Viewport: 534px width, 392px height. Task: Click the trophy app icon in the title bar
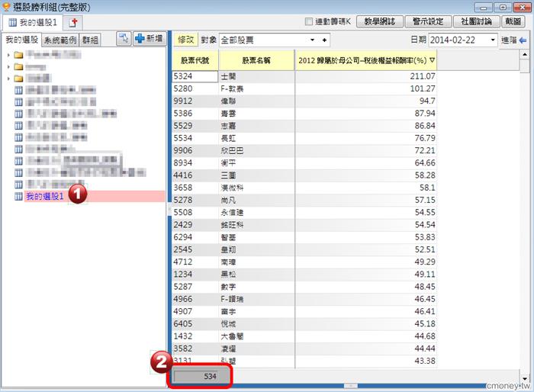coord(6,6)
